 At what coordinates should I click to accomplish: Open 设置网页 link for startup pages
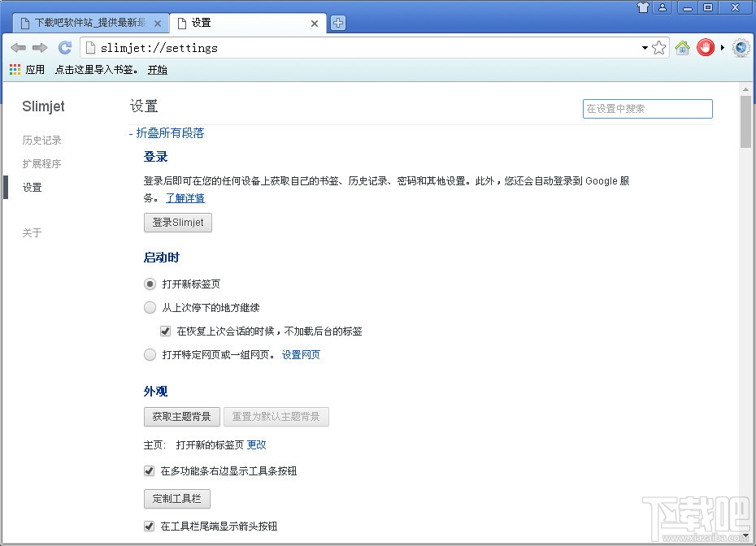tap(300, 354)
